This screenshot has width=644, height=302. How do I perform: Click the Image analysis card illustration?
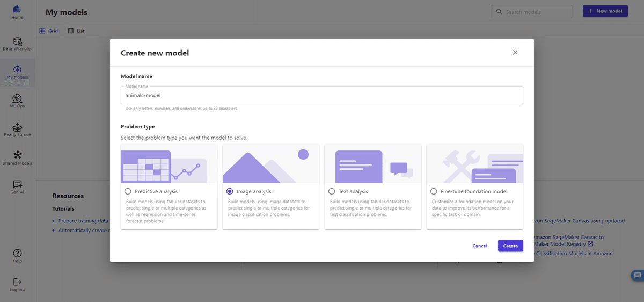pyautogui.click(x=271, y=163)
